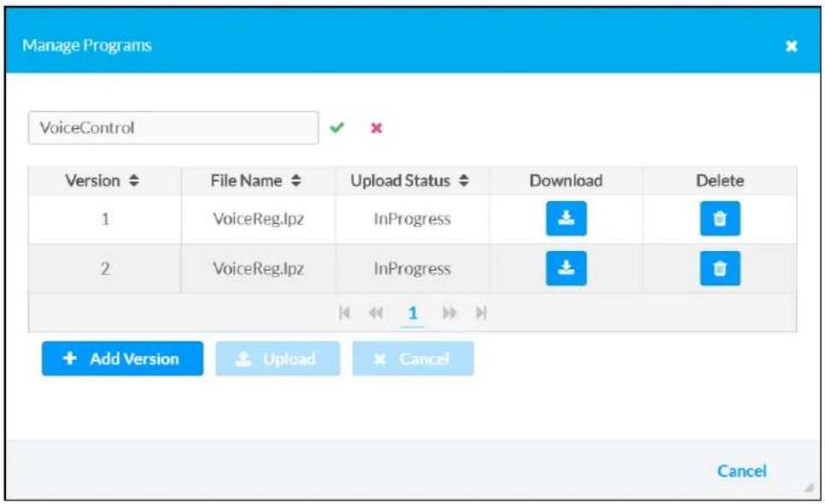Select version number 2 cell
Viewport: 825px width, 504px height.
pyautogui.click(x=105, y=268)
